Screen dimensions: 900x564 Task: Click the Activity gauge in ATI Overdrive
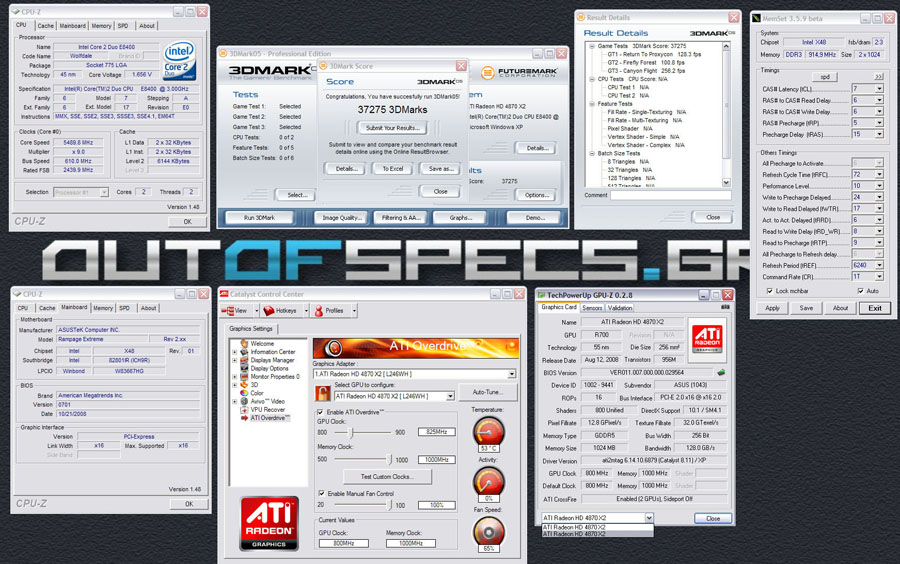pyautogui.click(x=488, y=482)
